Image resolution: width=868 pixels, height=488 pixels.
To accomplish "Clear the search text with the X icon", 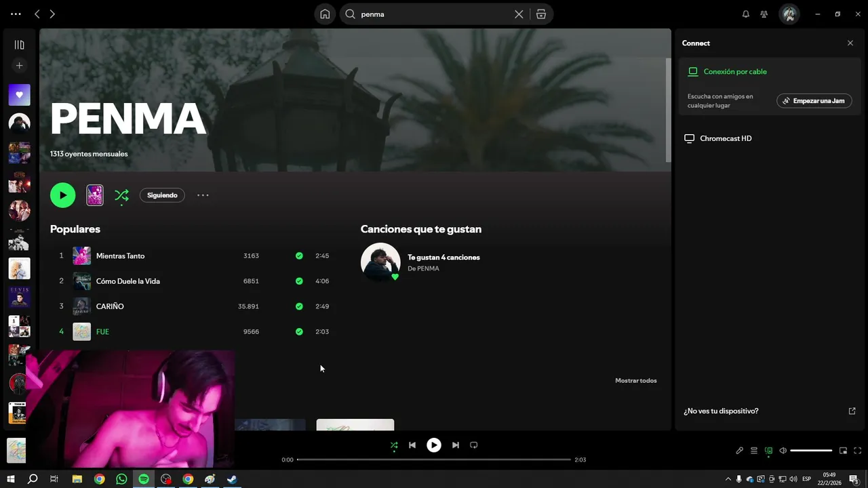I will click(519, 14).
